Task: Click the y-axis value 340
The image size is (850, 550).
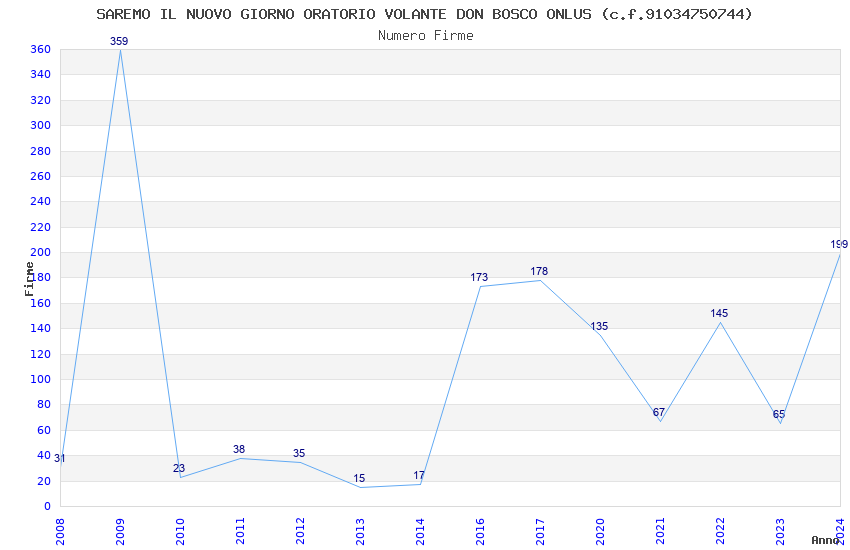Action: (x=41, y=74)
